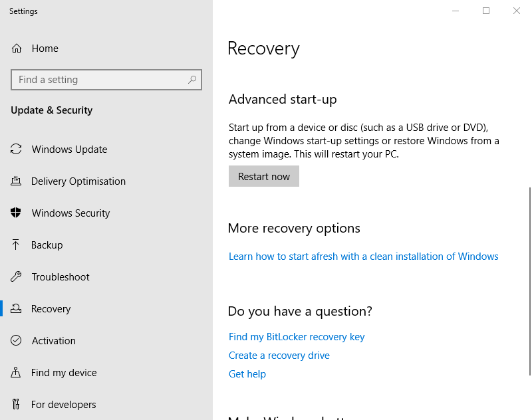Open Find my BitLocker recovery key link
The width and height of the screenshot is (532, 420).
click(297, 337)
